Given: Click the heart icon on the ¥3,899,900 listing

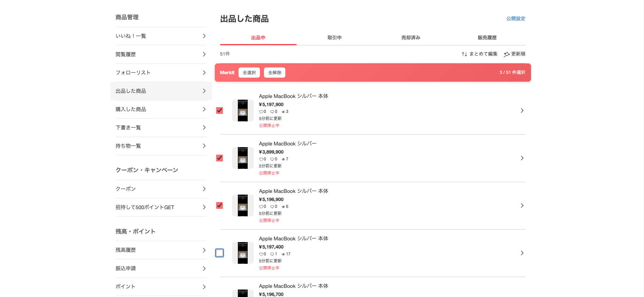Looking at the screenshot, I should 261,159.
